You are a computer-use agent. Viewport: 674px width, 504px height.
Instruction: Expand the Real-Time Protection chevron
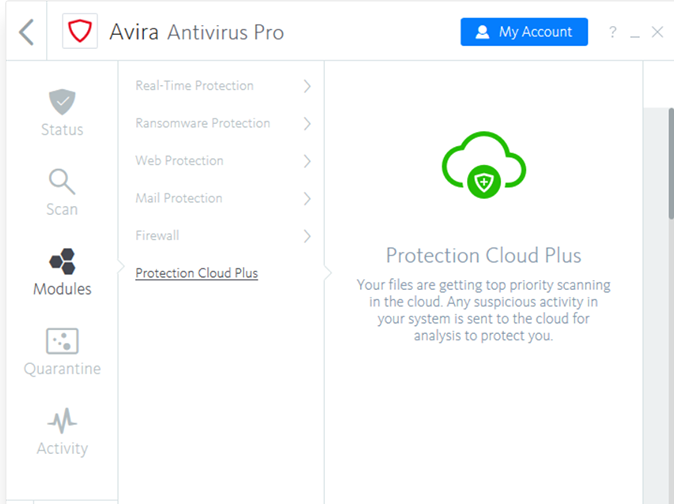307,86
